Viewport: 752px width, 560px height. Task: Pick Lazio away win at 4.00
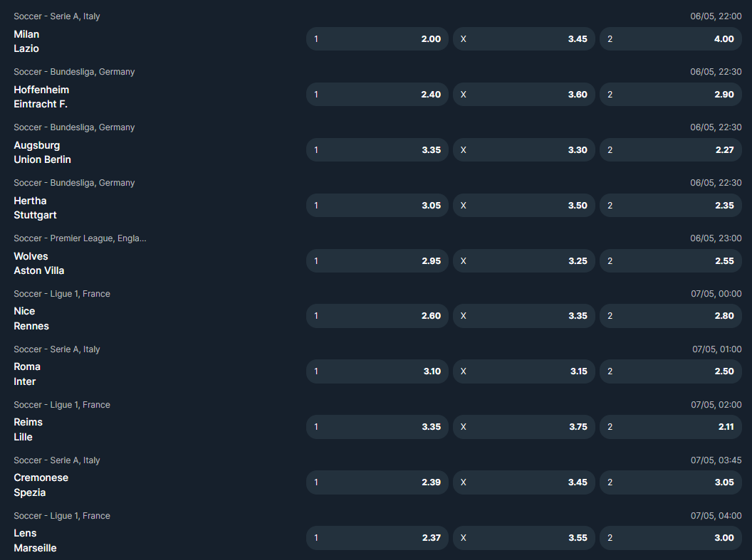[670, 39]
